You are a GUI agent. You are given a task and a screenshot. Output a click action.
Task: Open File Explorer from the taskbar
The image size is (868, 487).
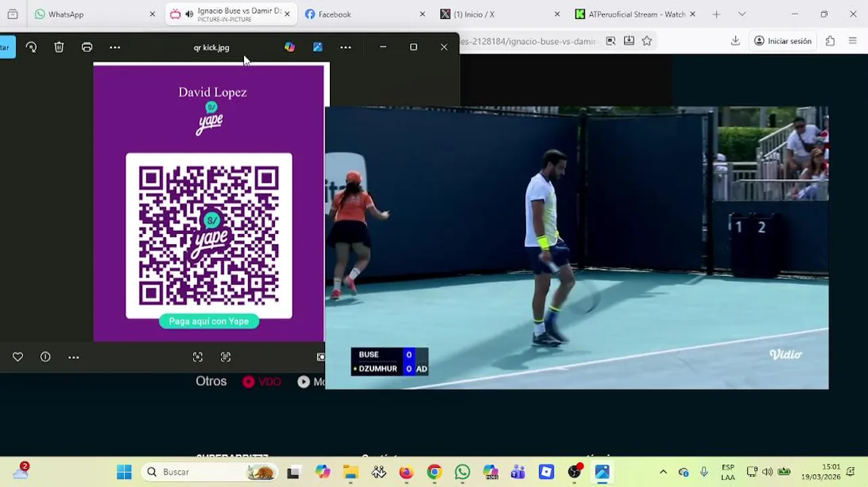click(350, 472)
